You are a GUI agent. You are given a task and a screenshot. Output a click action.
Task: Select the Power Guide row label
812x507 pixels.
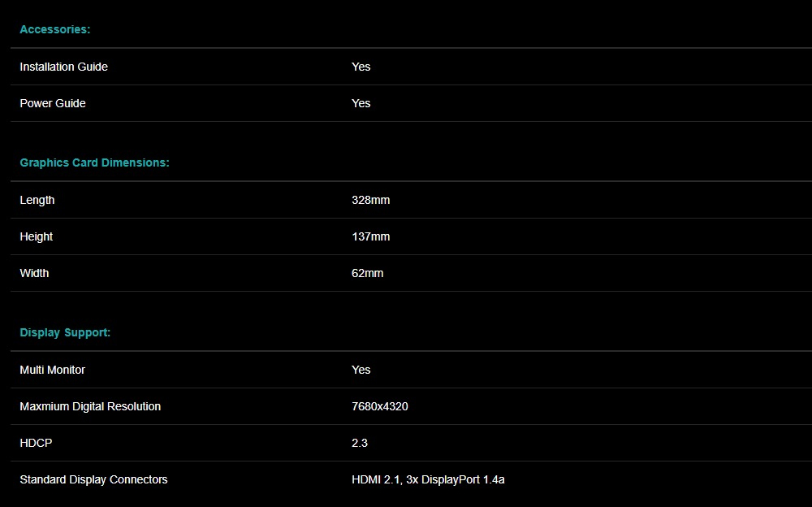(53, 103)
